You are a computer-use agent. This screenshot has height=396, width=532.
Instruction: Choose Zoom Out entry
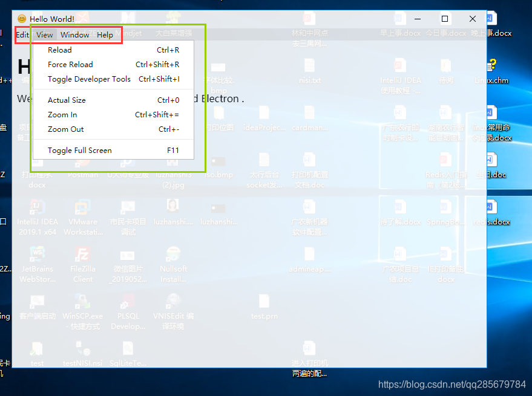(113, 129)
